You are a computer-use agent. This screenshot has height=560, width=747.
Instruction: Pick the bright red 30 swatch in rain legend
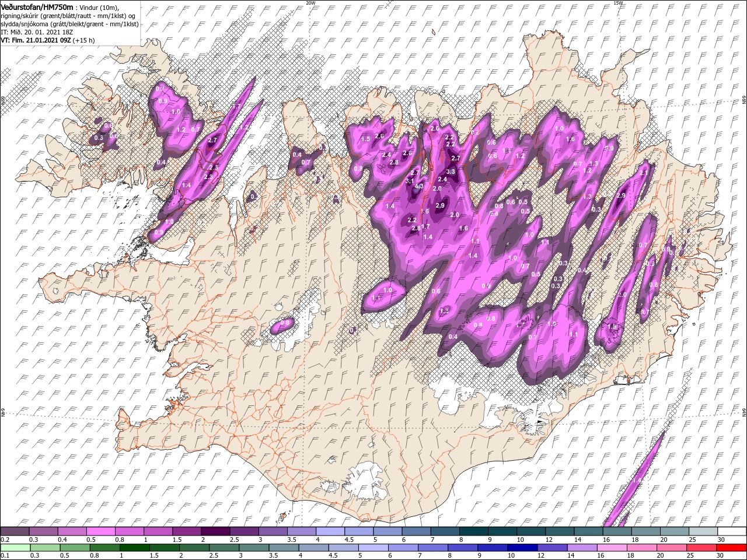click(x=732, y=547)
